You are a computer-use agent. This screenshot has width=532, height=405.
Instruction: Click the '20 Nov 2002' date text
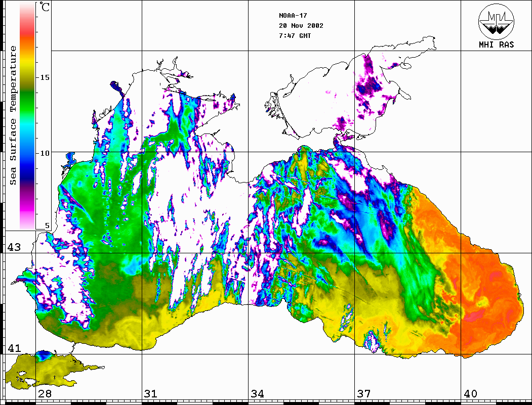click(301, 26)
